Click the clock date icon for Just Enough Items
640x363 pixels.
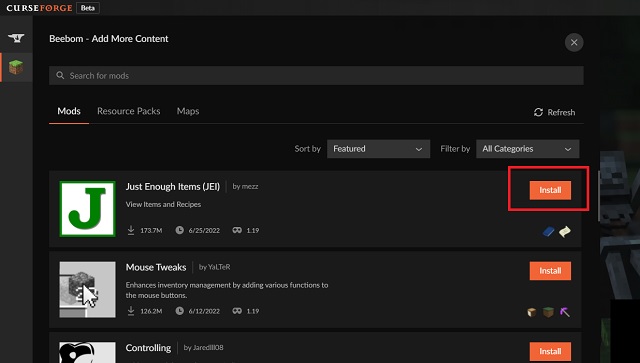coord(180,230)
